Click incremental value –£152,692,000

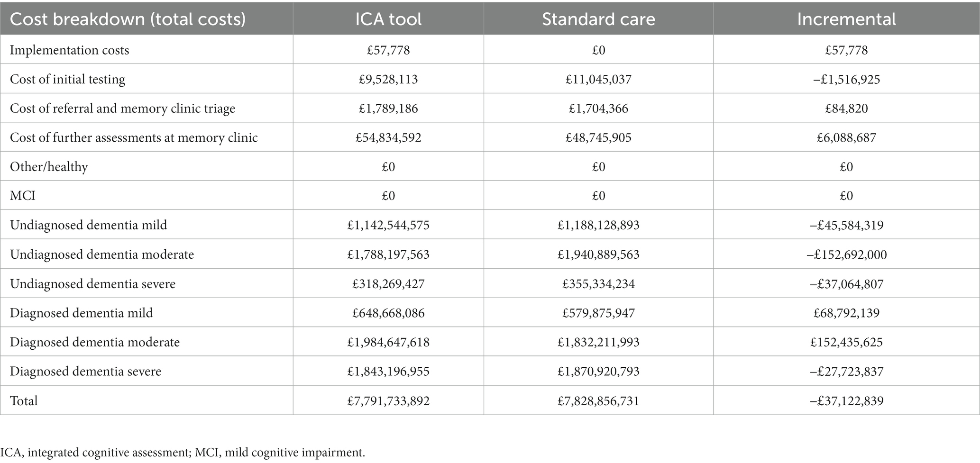coord(846,254)
